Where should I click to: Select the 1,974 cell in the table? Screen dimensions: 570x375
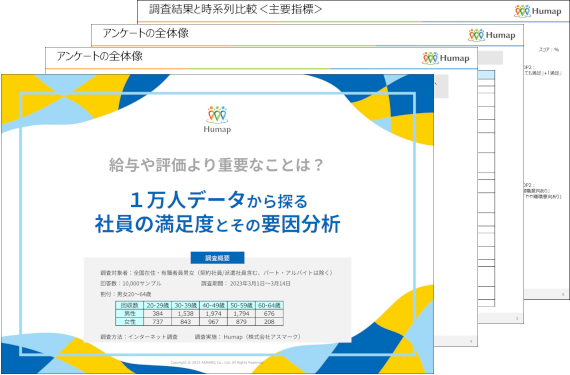click(213, 313)
